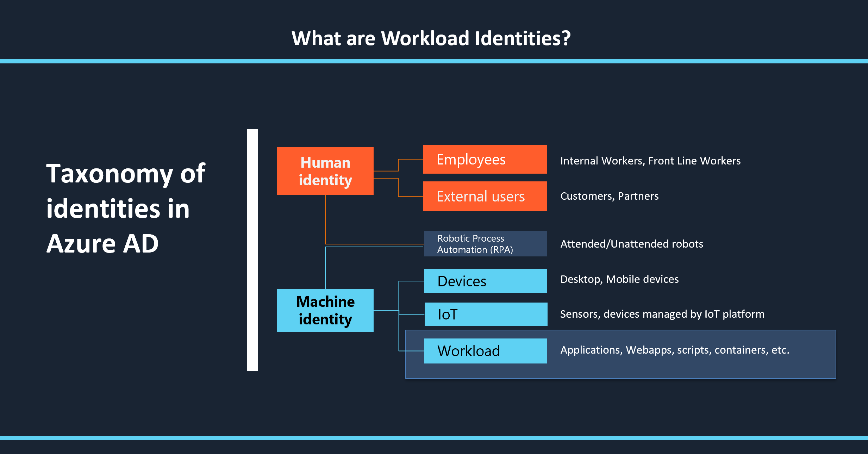Select the Workload box
Screen dimensions: 868x454
(x=486, y=351)
